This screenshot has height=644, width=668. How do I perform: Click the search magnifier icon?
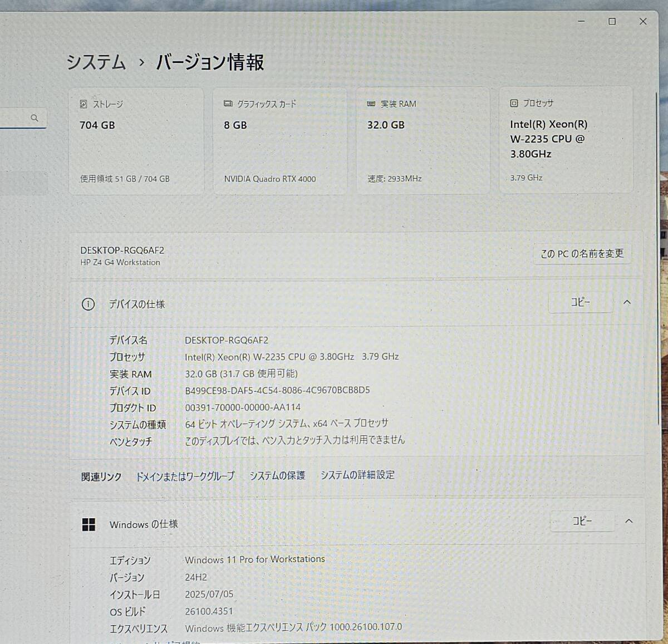pos(35,117)
